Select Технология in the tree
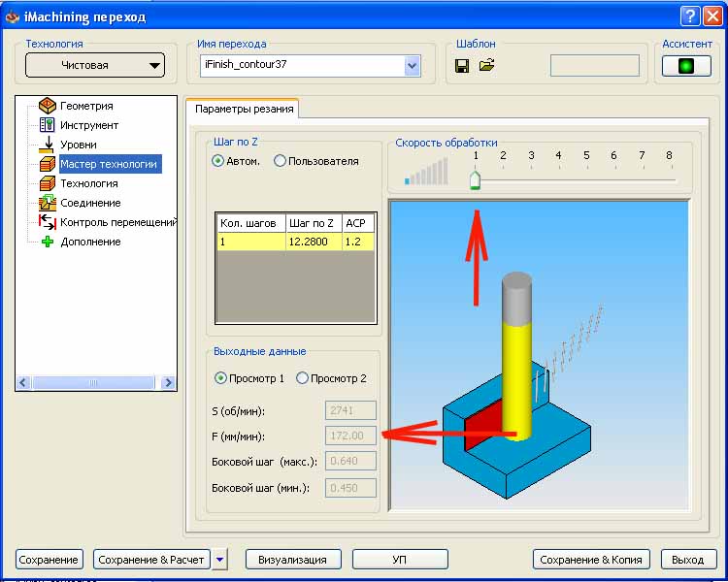The image size is (728, 582). point(89,183)
